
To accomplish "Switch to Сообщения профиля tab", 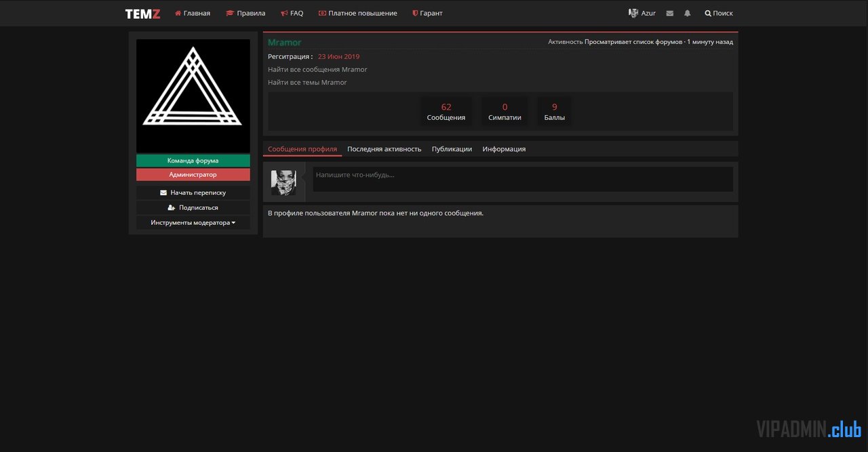I will pos(302,149).
